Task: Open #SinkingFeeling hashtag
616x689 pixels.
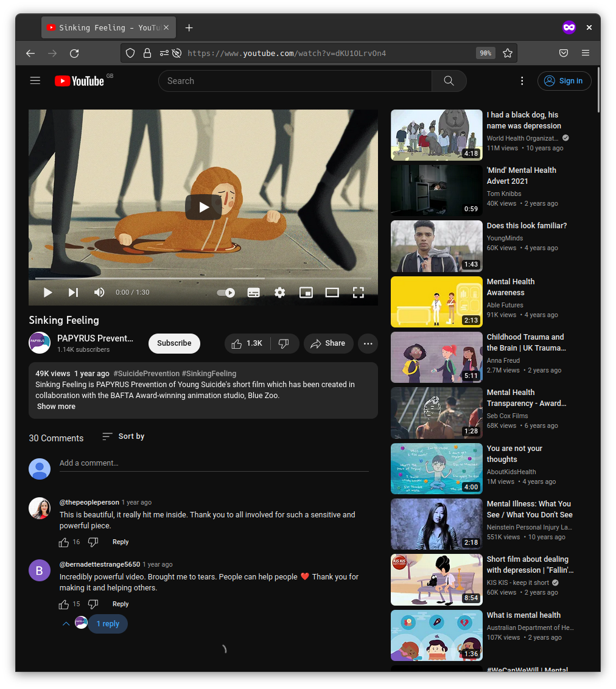Action: 209,374
